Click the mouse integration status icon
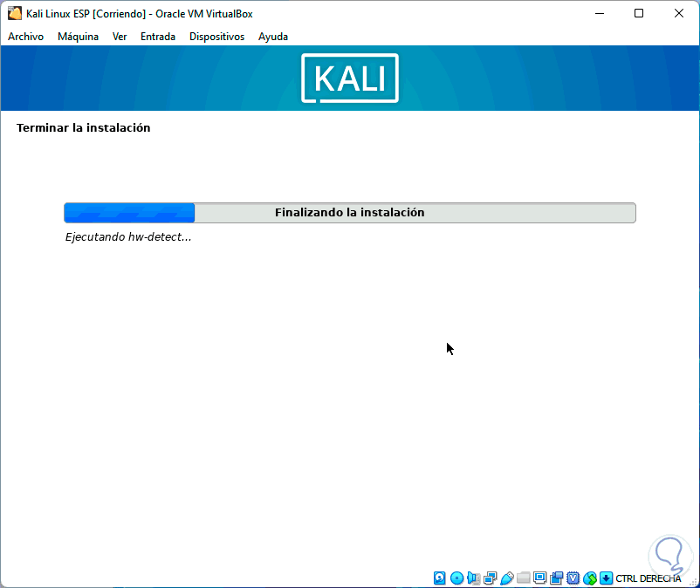This screenshot has height=588, width=700. pyautogui.click(x=590, y=578)
